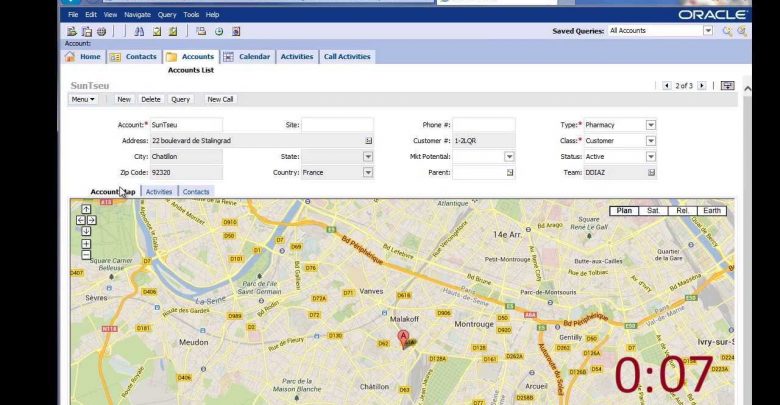Click the Query button in the form toolbar
The image size is (780, 405).
coord(181,100)
